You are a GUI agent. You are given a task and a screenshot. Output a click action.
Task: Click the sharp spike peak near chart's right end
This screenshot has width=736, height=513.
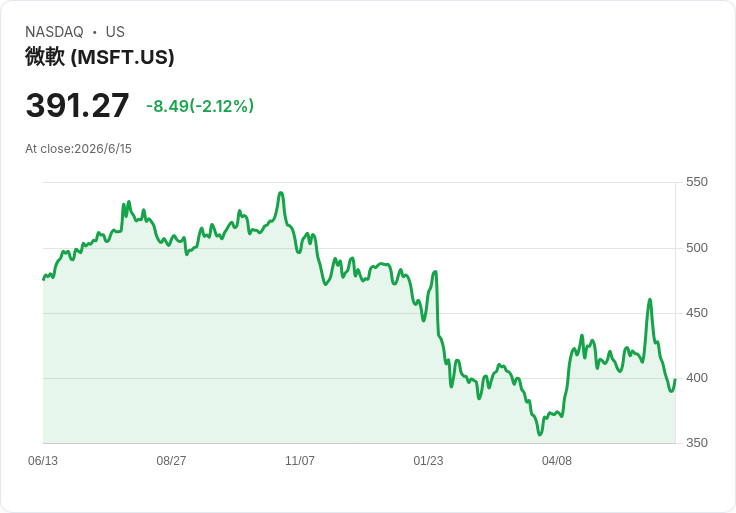pyautogui.click(x=650, y=299)
